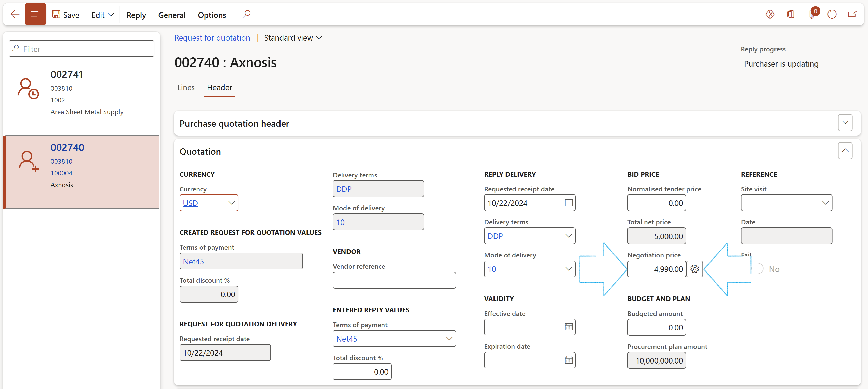Screen dimensions: 868x389
Task: Open the Reply menu
Action: tap(136, 15)
